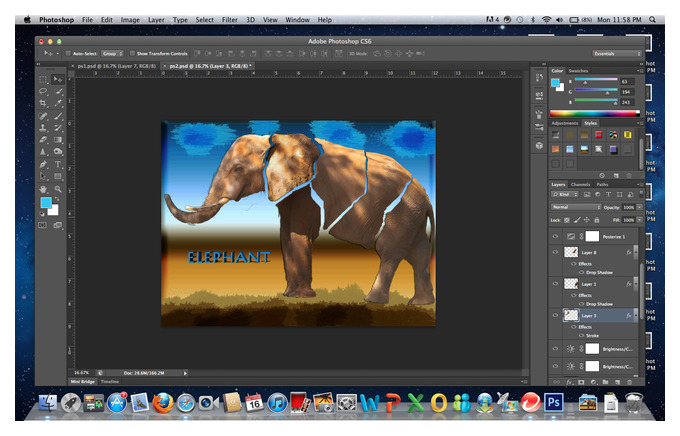The height and width of the screenshot is (436, 680).
Task: Select the Healing Brush tool
Action: [43, 116]
